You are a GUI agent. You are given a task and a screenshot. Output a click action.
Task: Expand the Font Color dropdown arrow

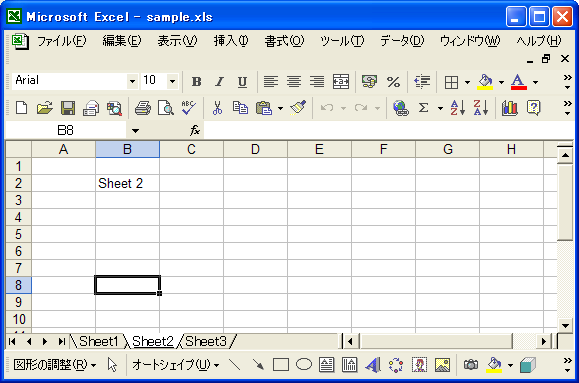click(x=535, y=82)
